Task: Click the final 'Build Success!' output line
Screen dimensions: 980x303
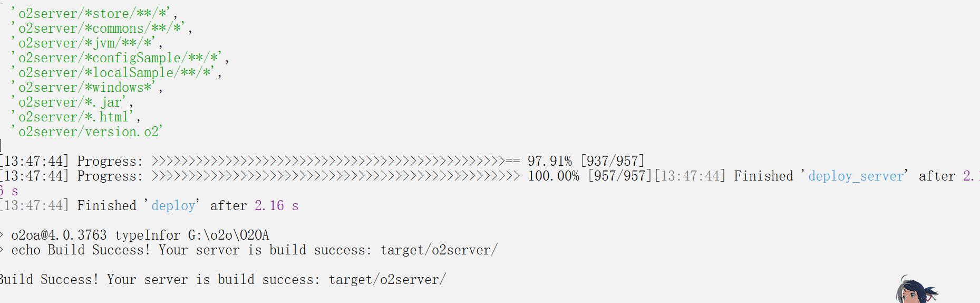Action: (222, 279)
